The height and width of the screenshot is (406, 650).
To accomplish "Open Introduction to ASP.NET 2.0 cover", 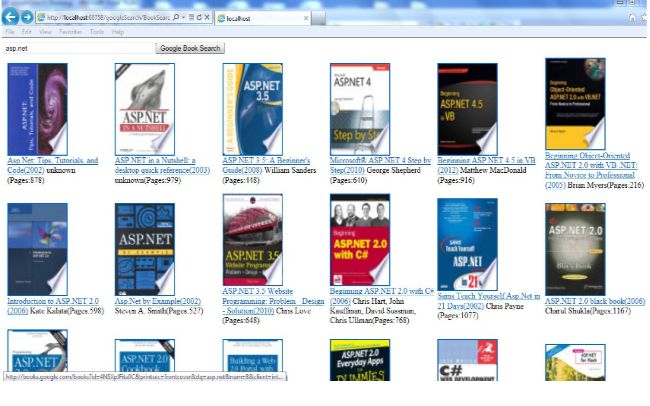I will pyautogui.click(x=37, y=249).
